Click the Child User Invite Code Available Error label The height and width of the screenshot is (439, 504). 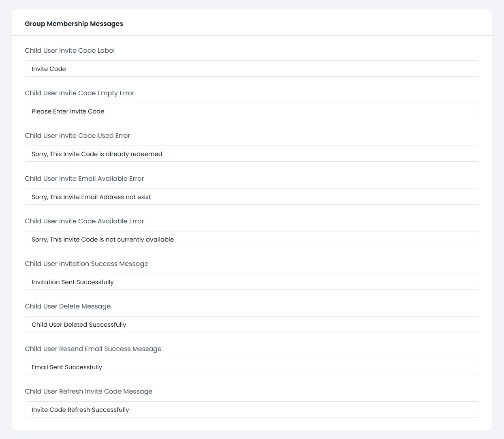point(84,221)
